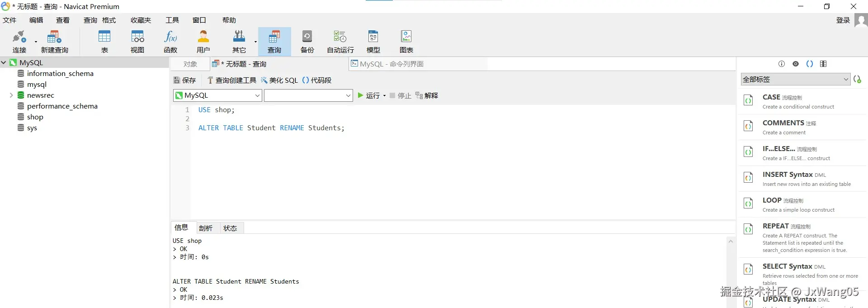Select the shop database
Image resolution: width=868 pixels, height=308 pixels.
pyautogui.click(x=35, y=117)
